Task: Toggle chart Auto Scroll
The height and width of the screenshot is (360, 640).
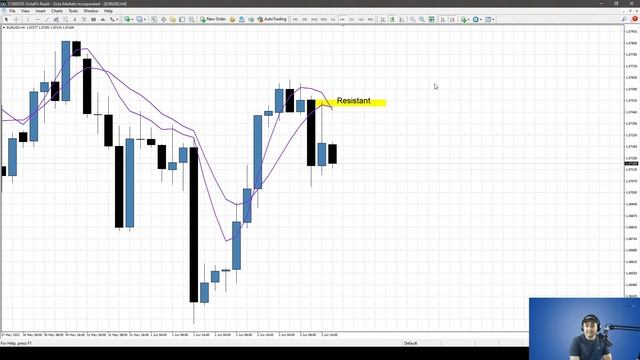Action: click(x=443, y=19)
